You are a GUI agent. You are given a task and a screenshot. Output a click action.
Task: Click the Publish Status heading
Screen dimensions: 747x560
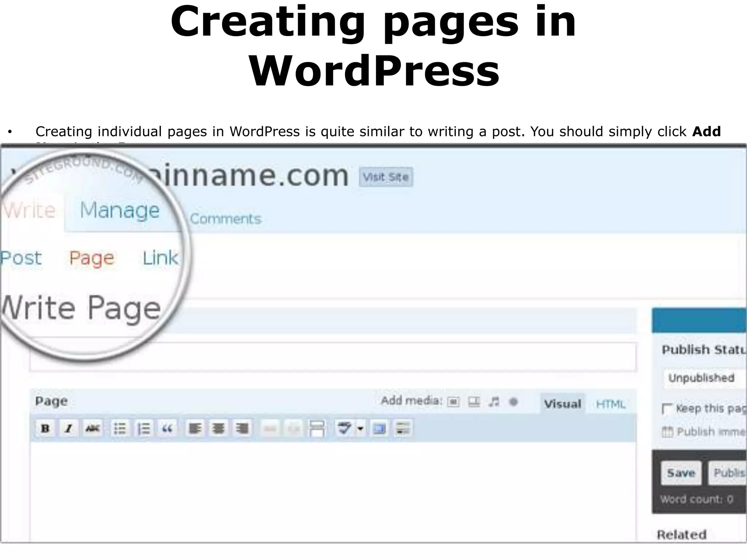pos(704,350)
